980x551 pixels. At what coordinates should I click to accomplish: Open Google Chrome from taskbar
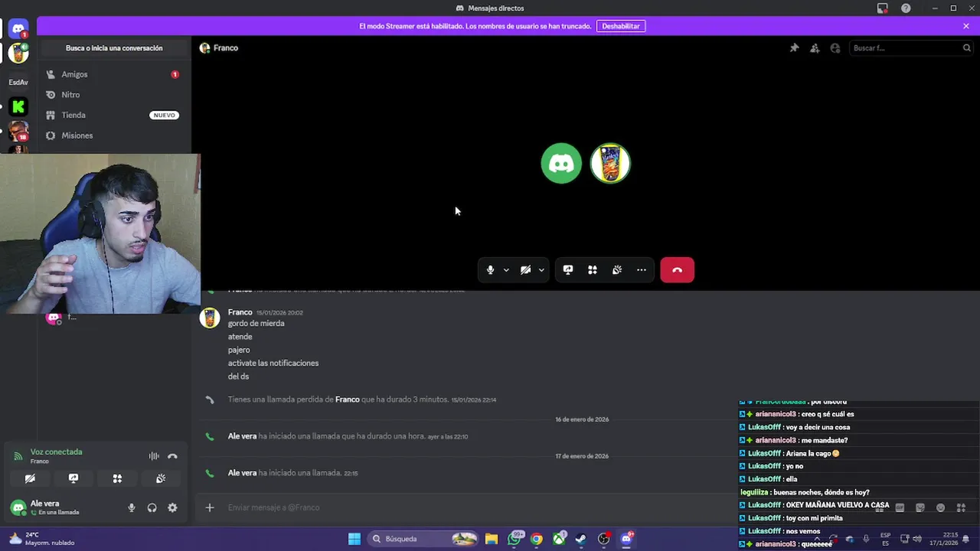pyautogui.click(x=537, y=539)
